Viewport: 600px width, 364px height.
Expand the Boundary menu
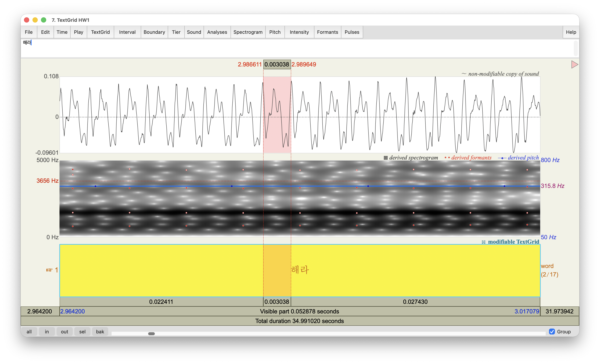(154, 32)
